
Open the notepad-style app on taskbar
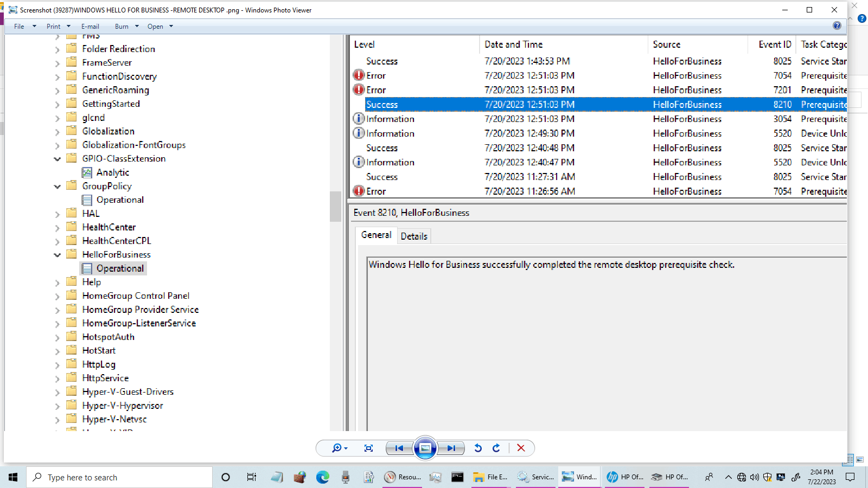277,477
